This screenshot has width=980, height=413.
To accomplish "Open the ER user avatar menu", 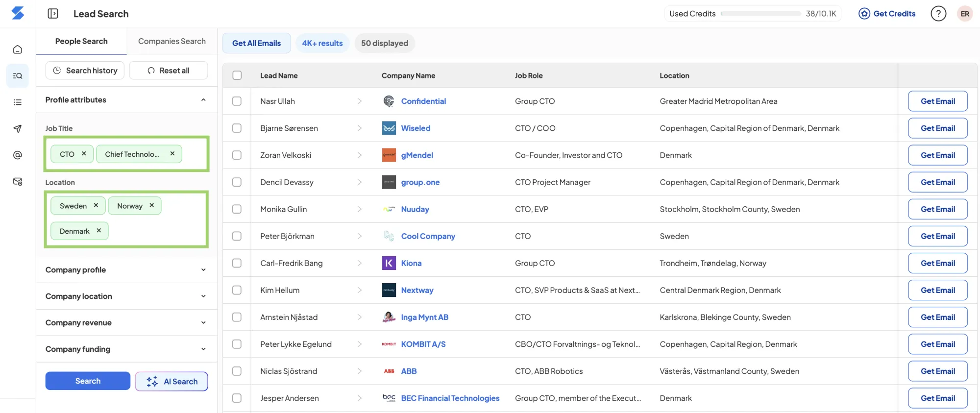I will coord(965,14).
